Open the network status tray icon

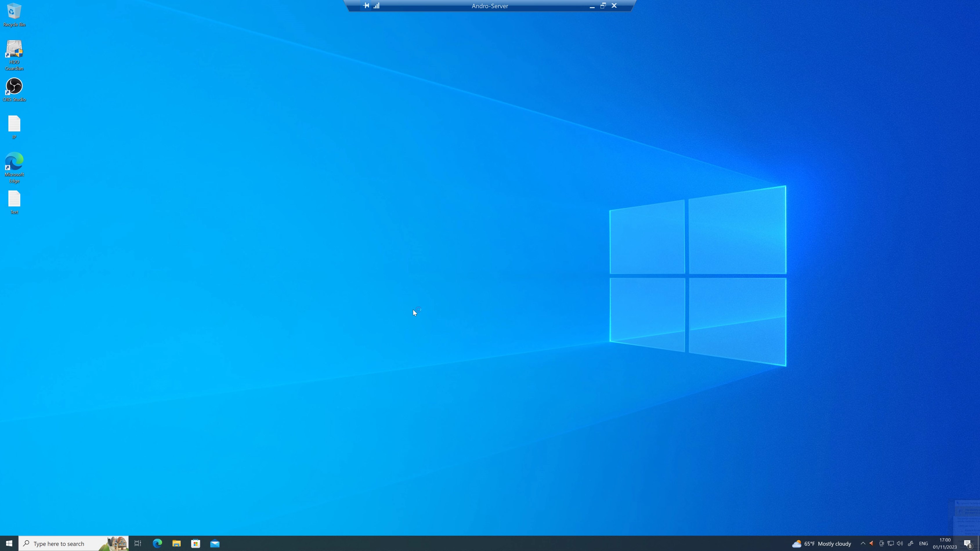[x=891, y=543]
